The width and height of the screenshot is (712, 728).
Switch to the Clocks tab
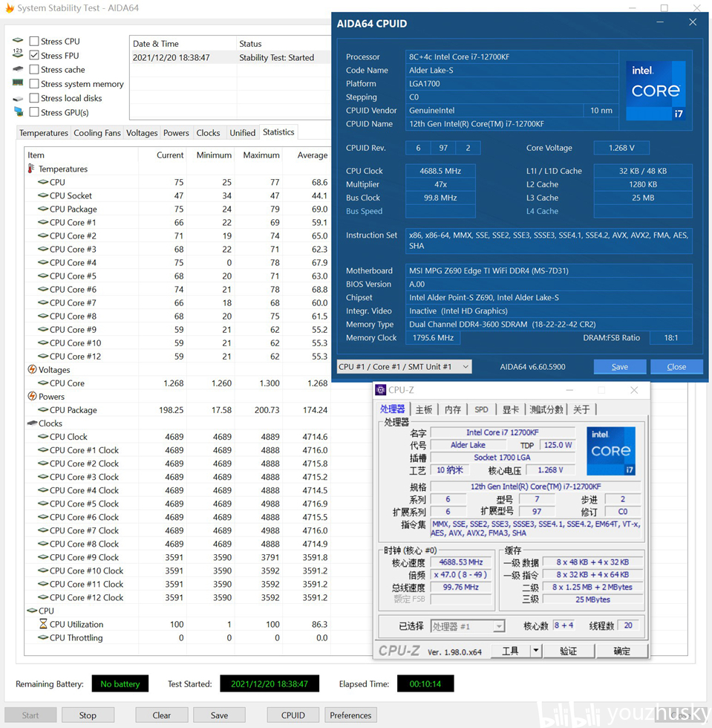(208, 133)
